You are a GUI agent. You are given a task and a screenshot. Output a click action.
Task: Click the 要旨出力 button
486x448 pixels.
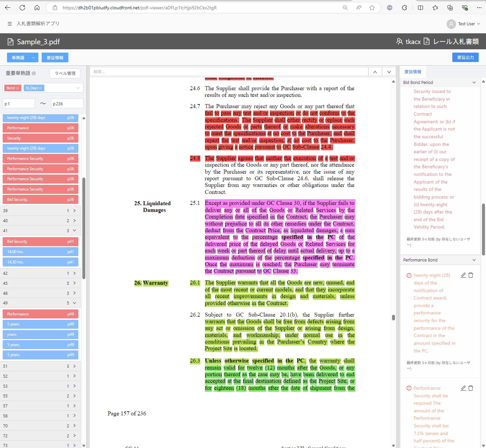point(465,57)
